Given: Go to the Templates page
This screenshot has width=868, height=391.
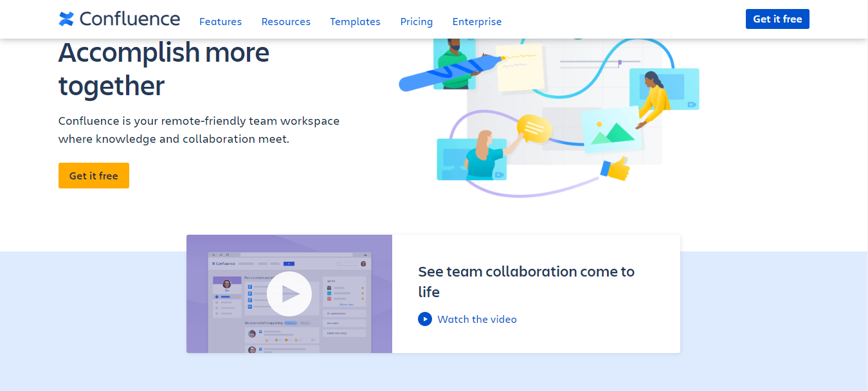Looking at the screenshot, I should (355, 22).
